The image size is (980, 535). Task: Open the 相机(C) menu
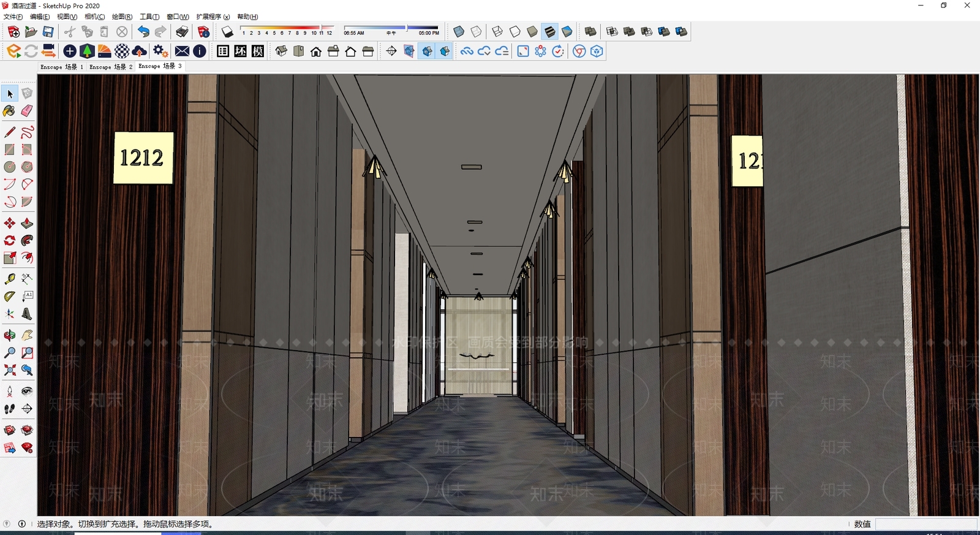click(94, 17)
